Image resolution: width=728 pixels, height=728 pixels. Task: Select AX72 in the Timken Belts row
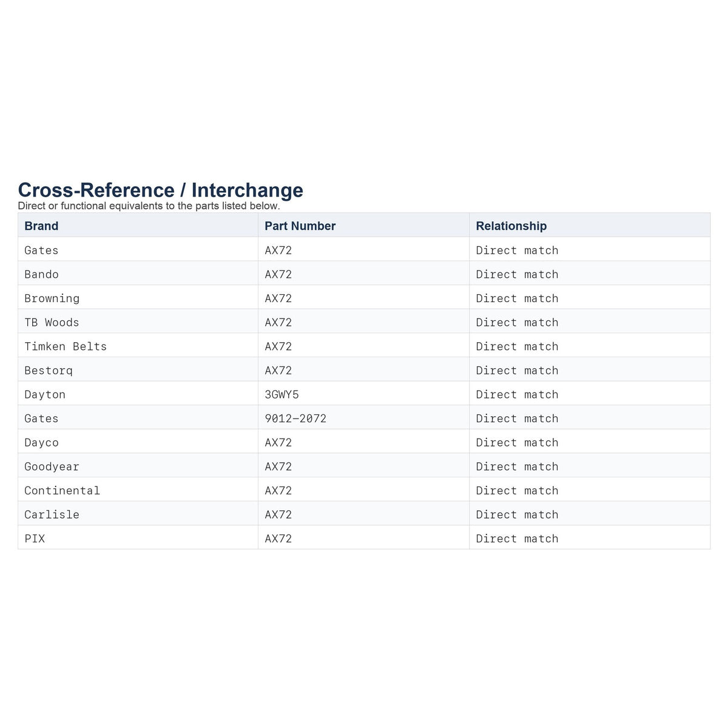coord(278,346)
